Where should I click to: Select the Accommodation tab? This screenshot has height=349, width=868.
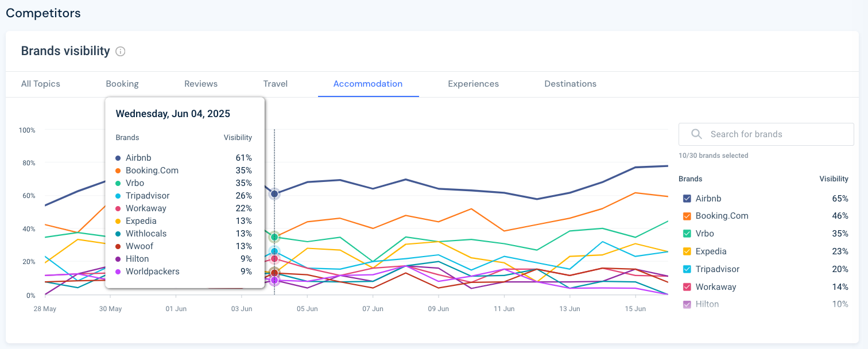click(368, 84)
